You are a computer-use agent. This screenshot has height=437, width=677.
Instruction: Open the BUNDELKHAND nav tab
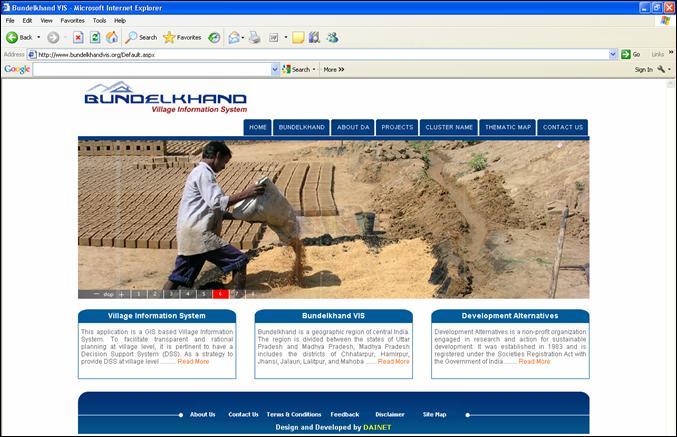coord(301,127)
